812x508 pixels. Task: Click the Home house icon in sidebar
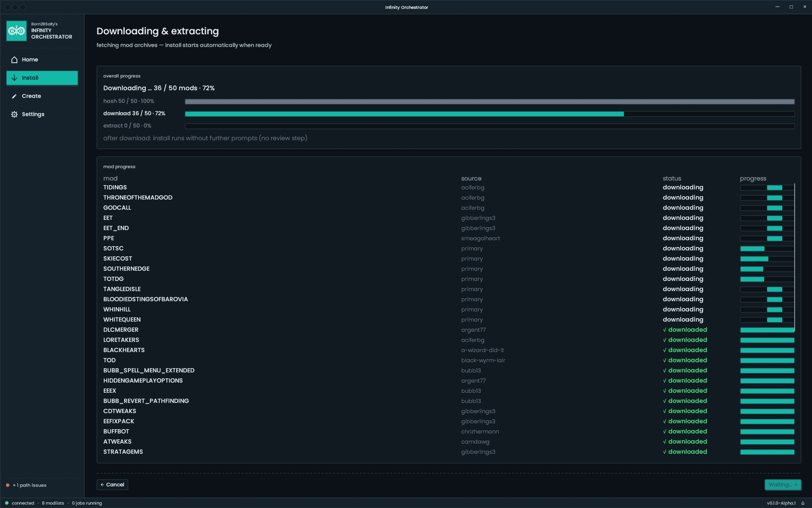14,60
